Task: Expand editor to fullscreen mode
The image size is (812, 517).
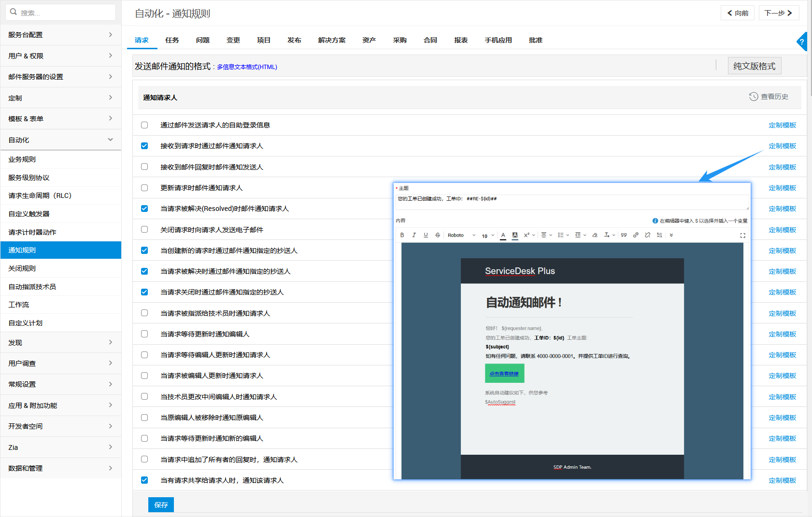Action: coord(743,236)
